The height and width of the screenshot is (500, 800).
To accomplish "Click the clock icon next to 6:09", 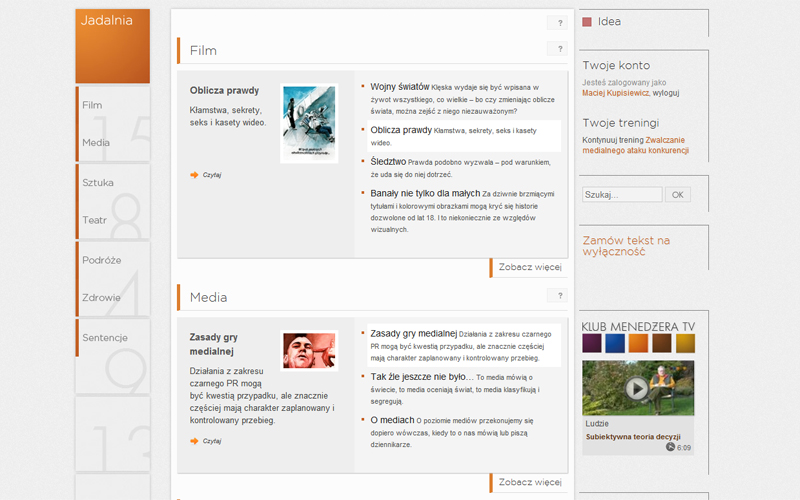I will coord(670,447).
